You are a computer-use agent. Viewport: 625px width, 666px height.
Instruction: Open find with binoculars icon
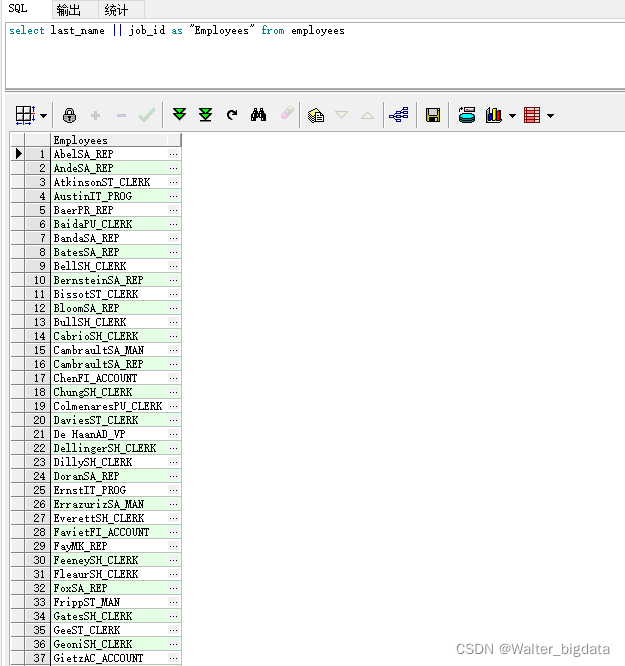click(x=258, y=115)
